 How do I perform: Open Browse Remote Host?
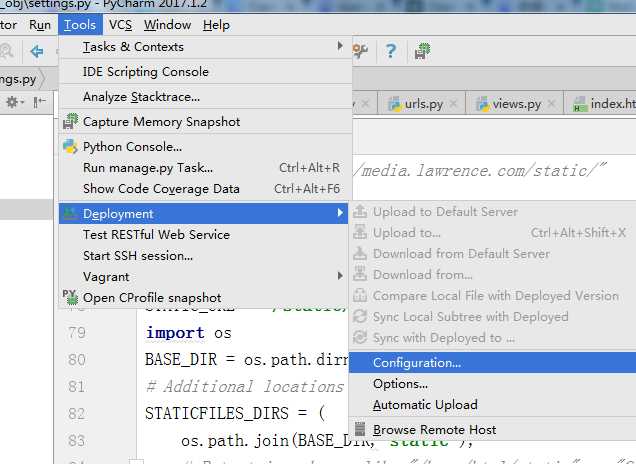493,430
